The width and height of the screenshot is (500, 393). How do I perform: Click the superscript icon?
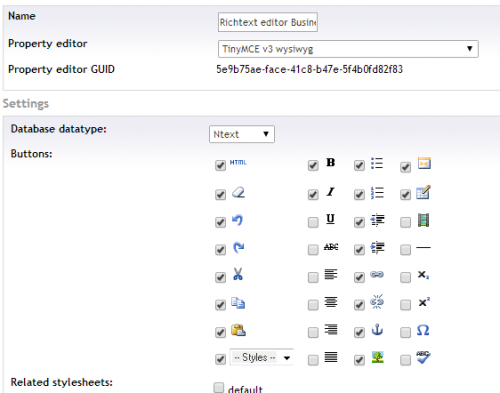(424, 302)
